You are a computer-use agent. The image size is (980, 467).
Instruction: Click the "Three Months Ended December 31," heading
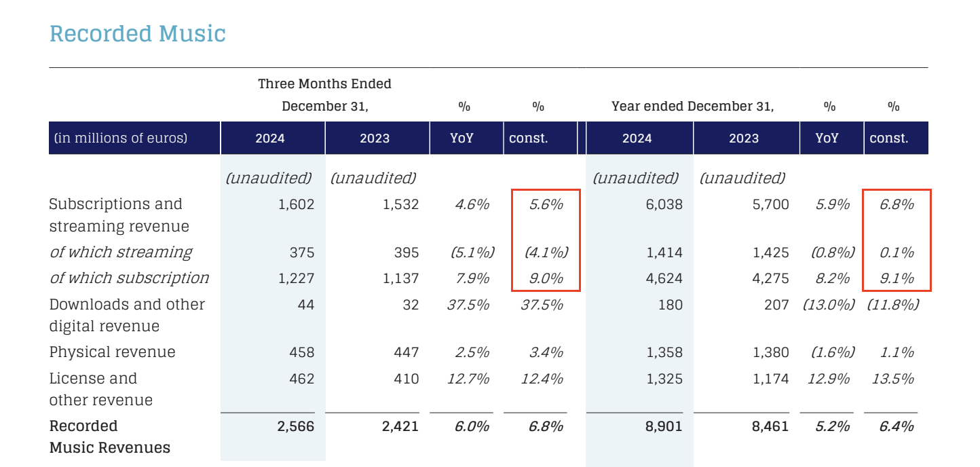coord(324,94)
